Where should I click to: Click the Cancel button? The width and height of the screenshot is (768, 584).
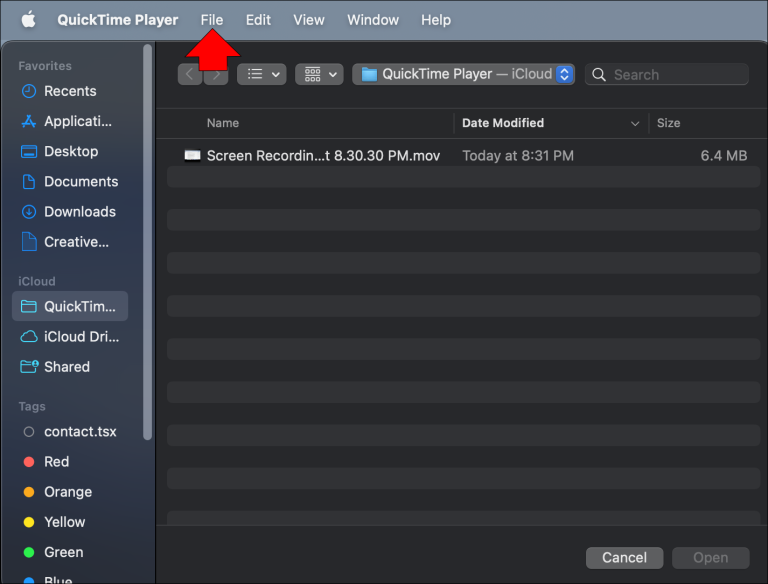coord(624,557)
